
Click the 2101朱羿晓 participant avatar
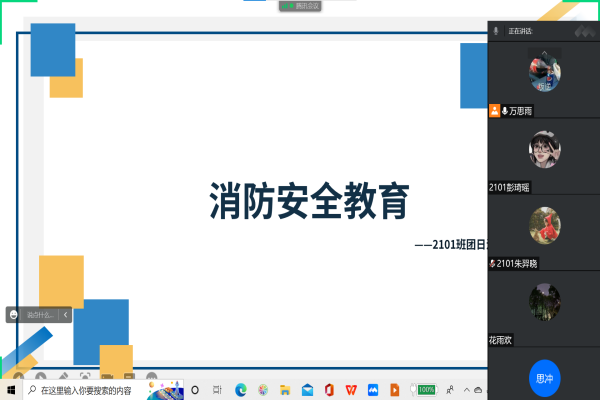(544, 225)
